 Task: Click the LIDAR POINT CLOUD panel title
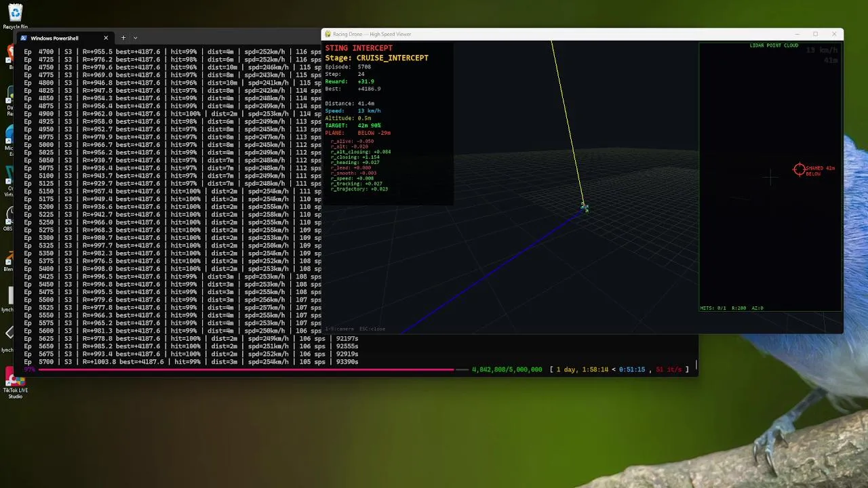(x=774, y=45)
